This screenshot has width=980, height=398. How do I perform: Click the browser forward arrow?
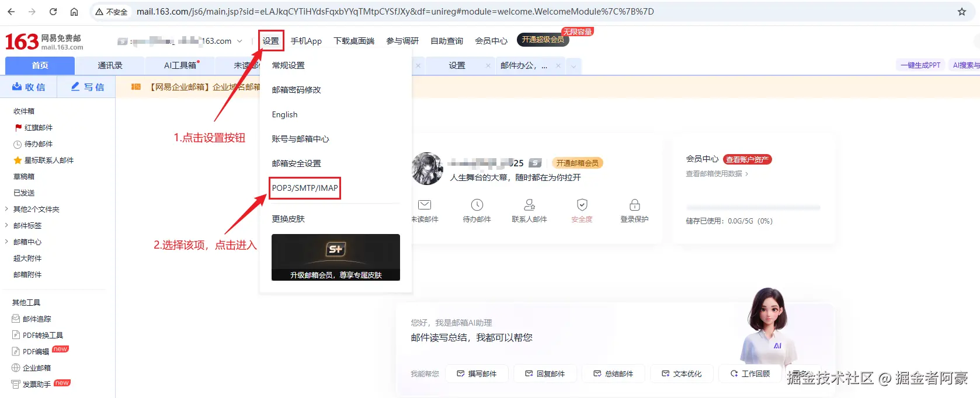click(x=32, y=12)
